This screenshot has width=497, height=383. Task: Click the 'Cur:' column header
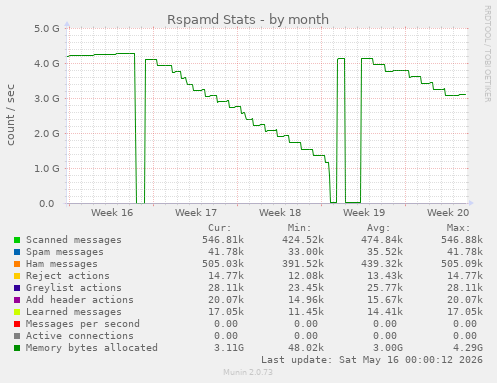point(220,228)
